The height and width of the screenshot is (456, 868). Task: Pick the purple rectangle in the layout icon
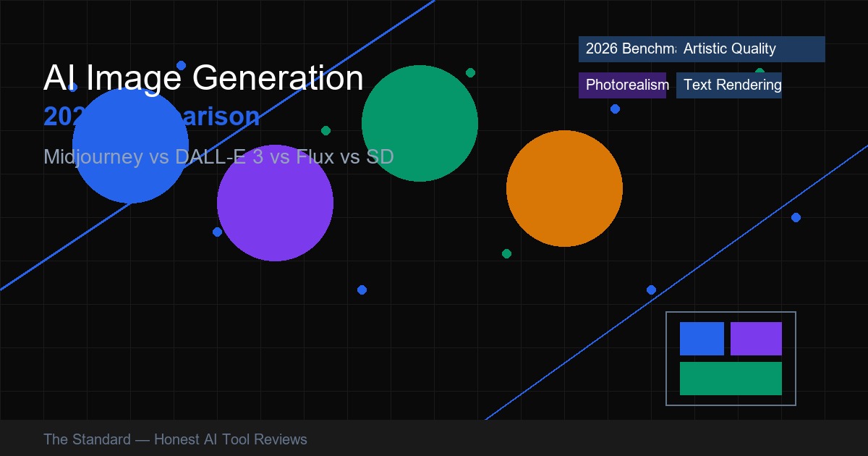756,339
